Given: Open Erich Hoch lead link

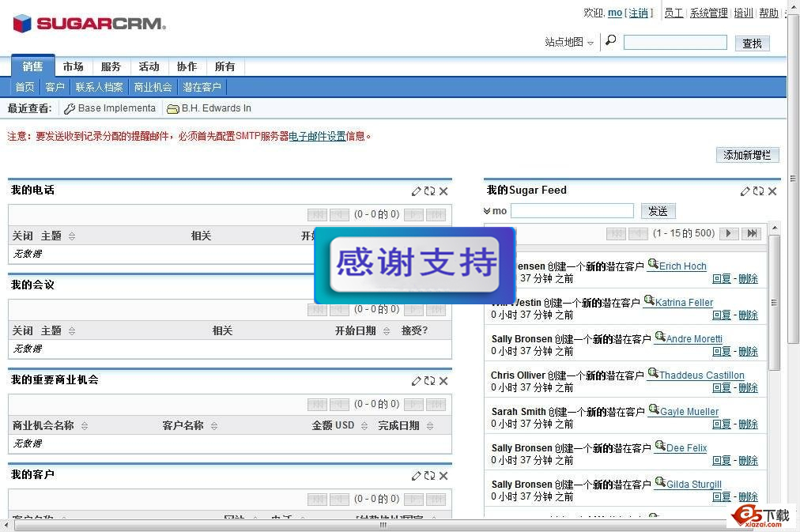Looking at the screenshot, I should click(683, 266).
